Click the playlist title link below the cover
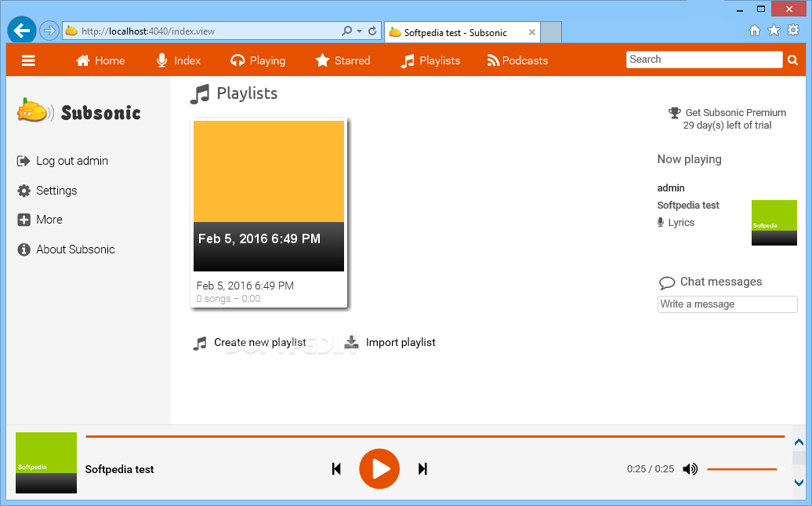Image resolution: width=812 pixels, height=506 pixels. [x=245, y=286]
